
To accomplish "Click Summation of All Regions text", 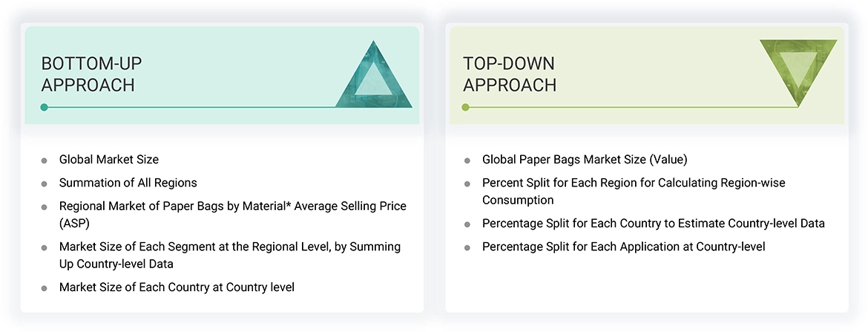I will click(x=128, y=183).
